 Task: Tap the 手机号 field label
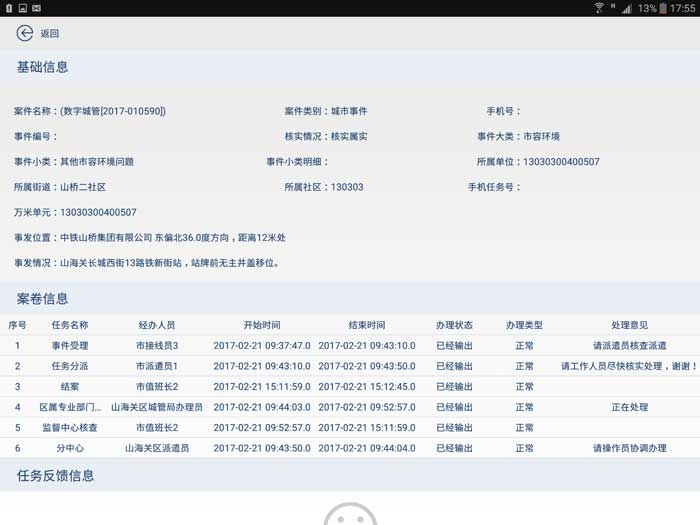503,111
